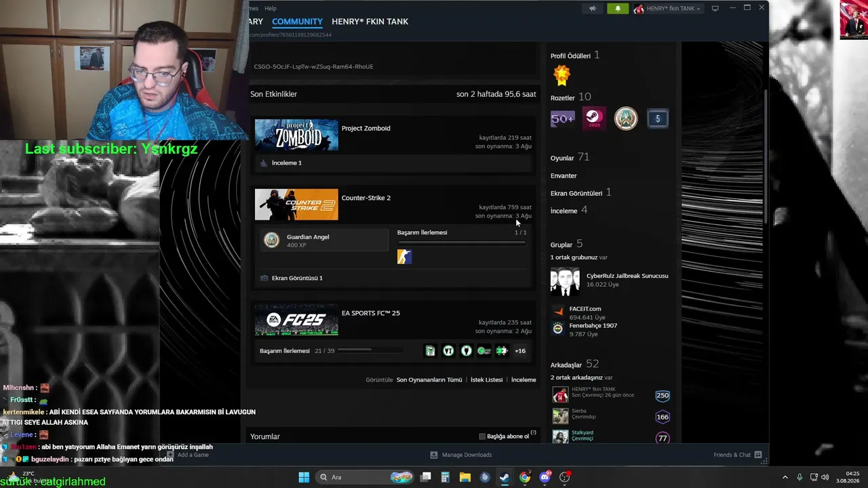Click the Windows taskbar search box Ara
The height and width of the screenshot is (488, 868).
(366, 477)
